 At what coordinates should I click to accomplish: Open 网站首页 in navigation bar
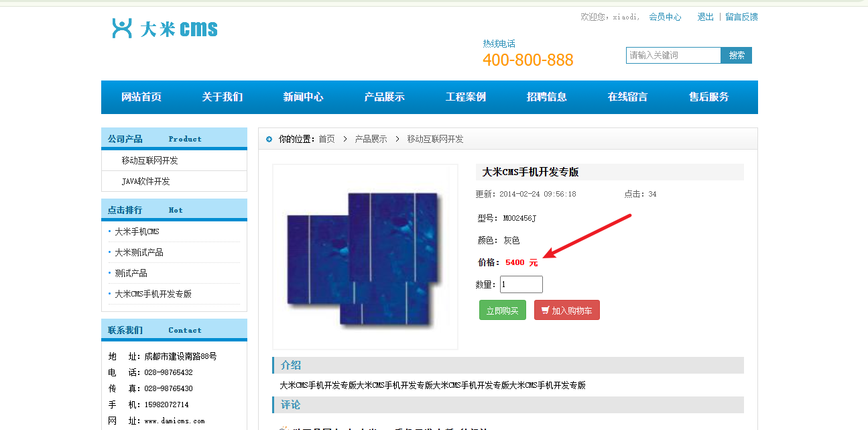click(x=141, y=97)
